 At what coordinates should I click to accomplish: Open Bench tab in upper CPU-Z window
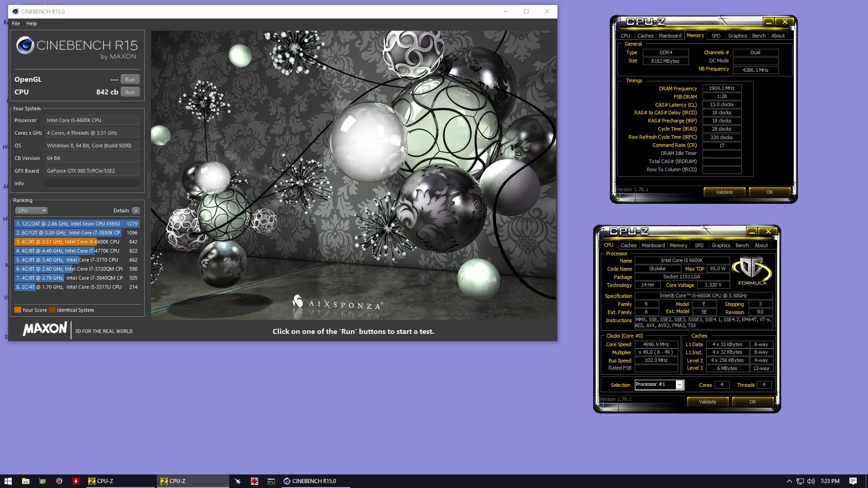pyautogui.click(x=759, y=36)
